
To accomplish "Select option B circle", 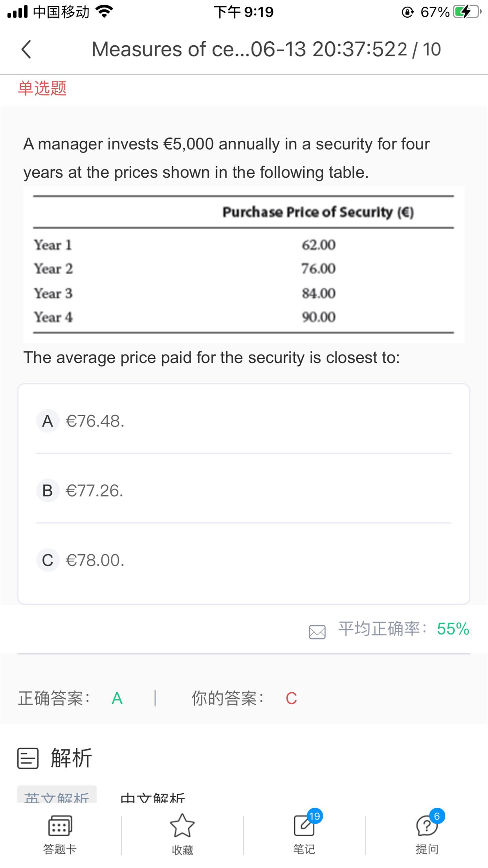I will tap(48, 491).
